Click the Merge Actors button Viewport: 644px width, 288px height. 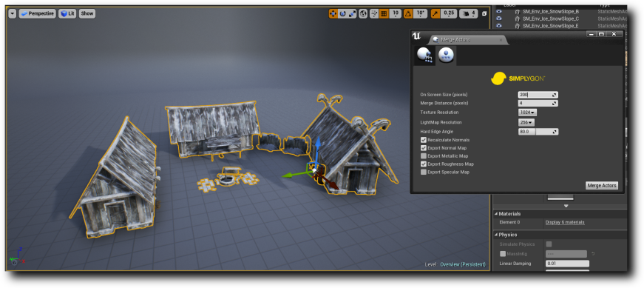[602, 186]
